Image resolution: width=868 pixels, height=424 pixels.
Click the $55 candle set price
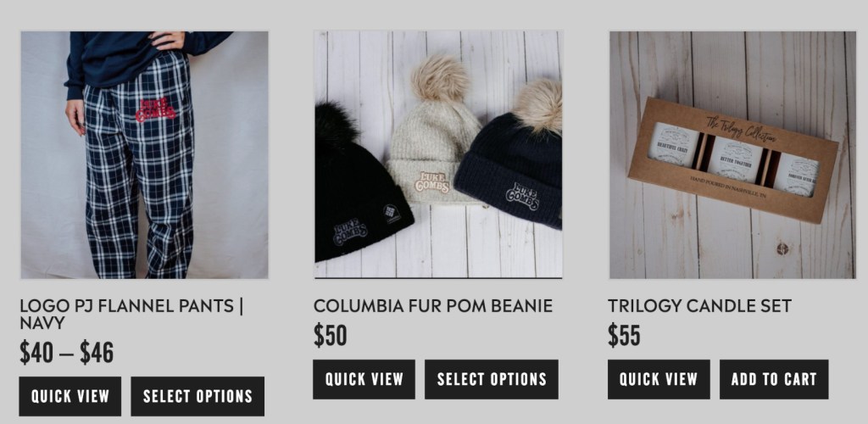[x=624, y=336]
